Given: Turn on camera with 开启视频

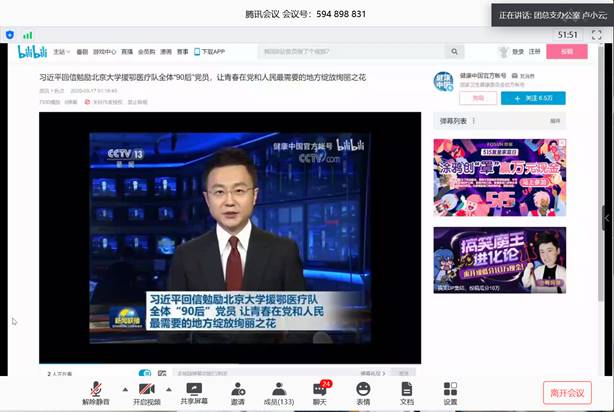Looking at the screenshot, I should pyautogui.click(x=146, y=391).
